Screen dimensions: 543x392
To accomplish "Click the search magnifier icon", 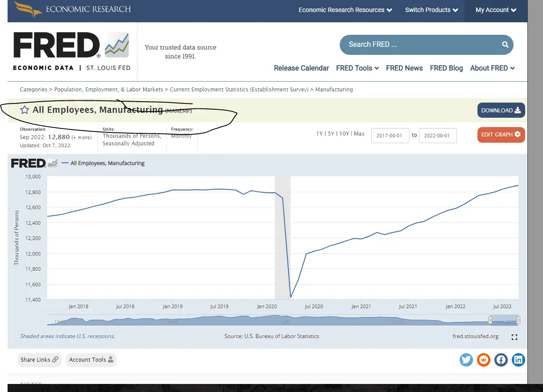I will 505,45.
